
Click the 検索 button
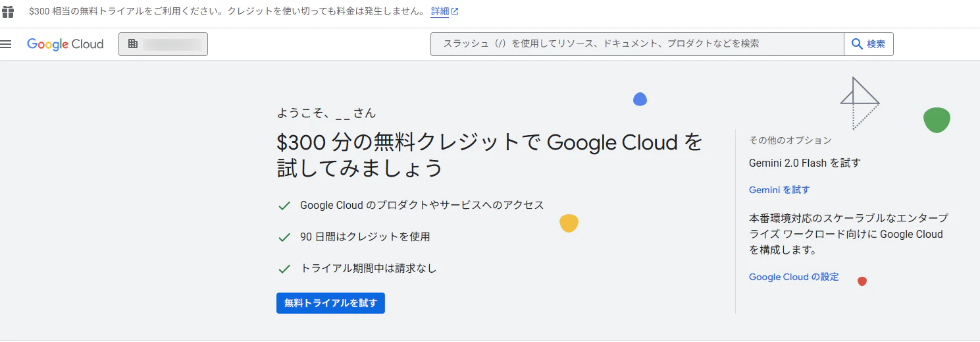pos(869,44)
